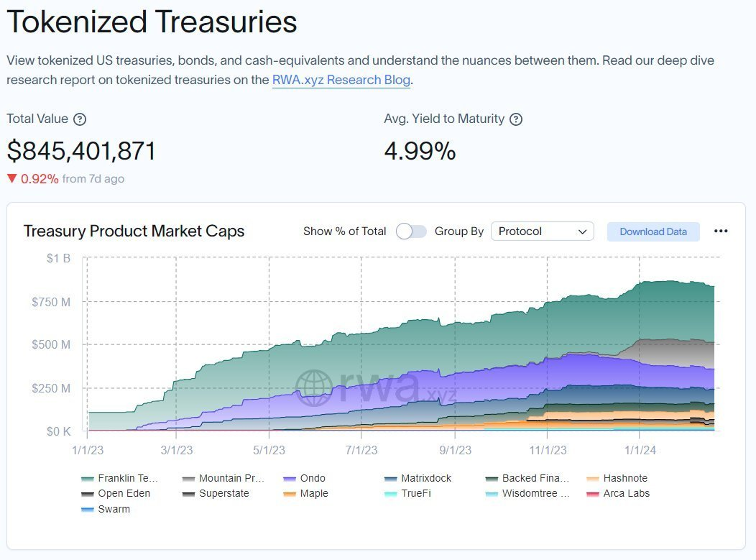Click the 1/1/24 x-axis label

pos(640,450)
